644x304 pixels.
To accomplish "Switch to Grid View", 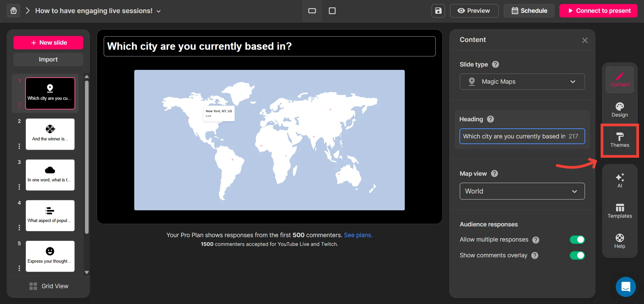I will (x=49, y=286).
